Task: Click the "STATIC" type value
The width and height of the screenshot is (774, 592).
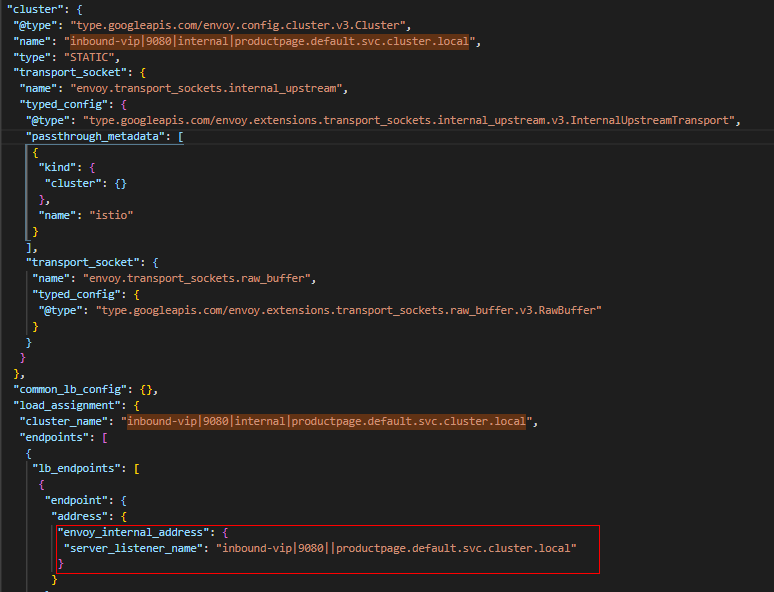Action: click(89, 57)
